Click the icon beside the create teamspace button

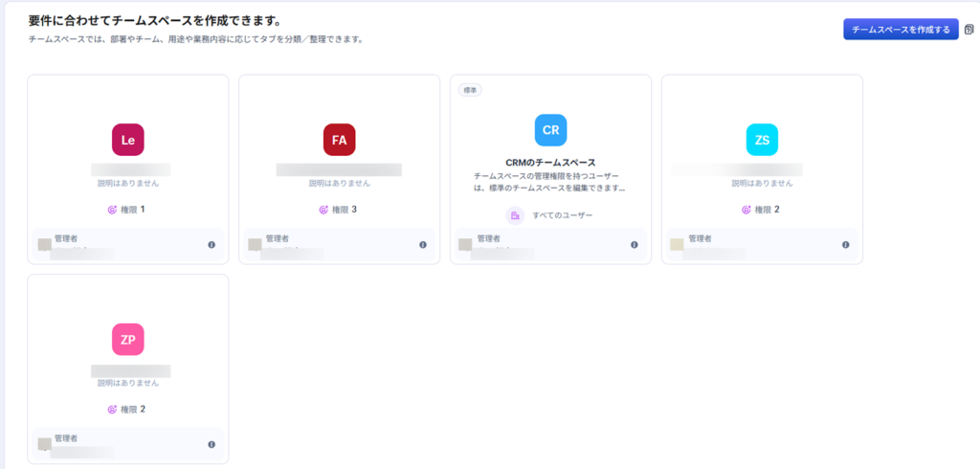tap(969, 30)
